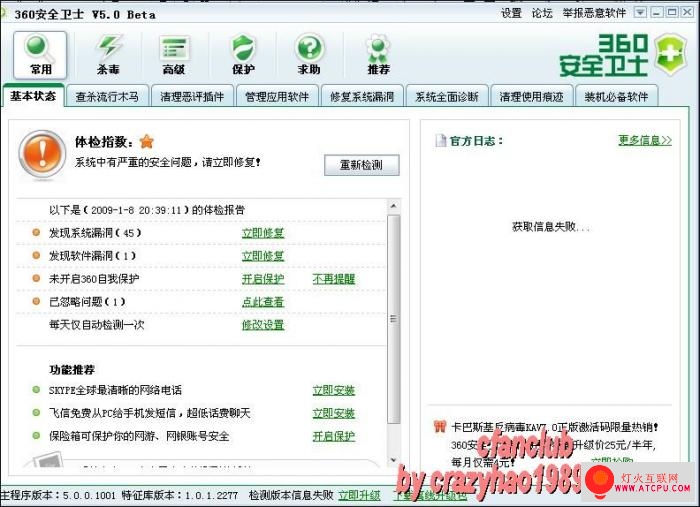The width and height of the screenshot is (700, 507).
Task: Open the 求助 help question-mark icon
Action: (309, 55)
